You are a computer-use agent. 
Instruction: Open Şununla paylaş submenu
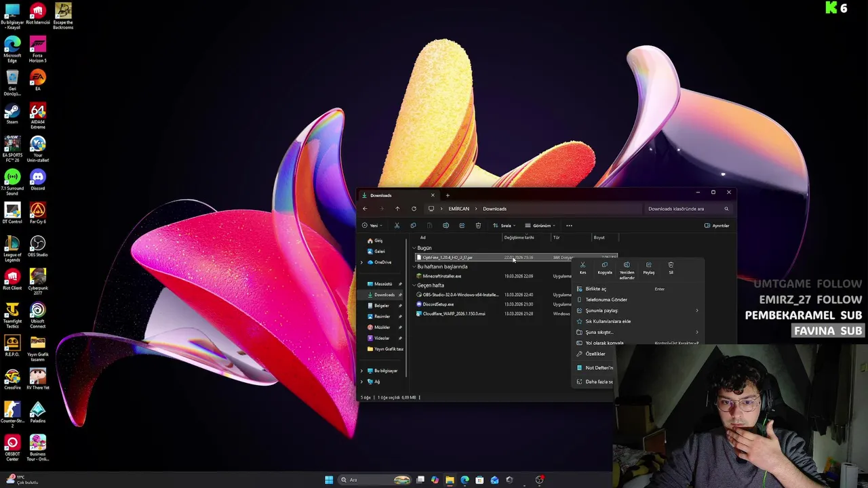(637, 310)
